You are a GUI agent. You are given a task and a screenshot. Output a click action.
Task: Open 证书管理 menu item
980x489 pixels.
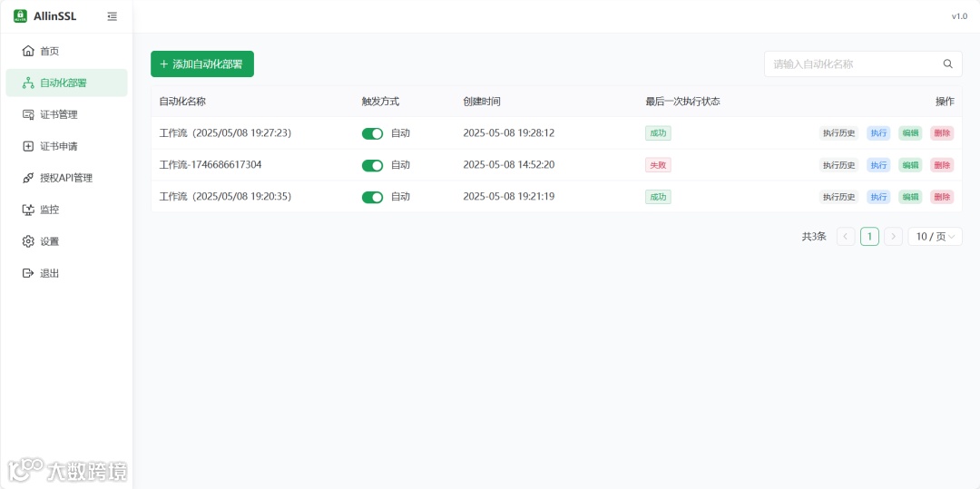tap(66, 115)
